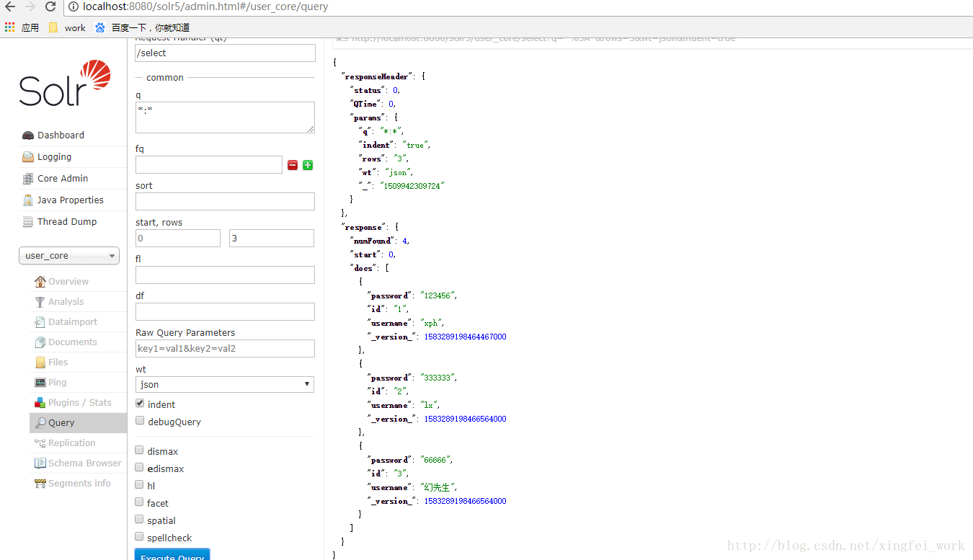Click the Documents icon
The image size is (973, 560).
click(x=40, y=342)
